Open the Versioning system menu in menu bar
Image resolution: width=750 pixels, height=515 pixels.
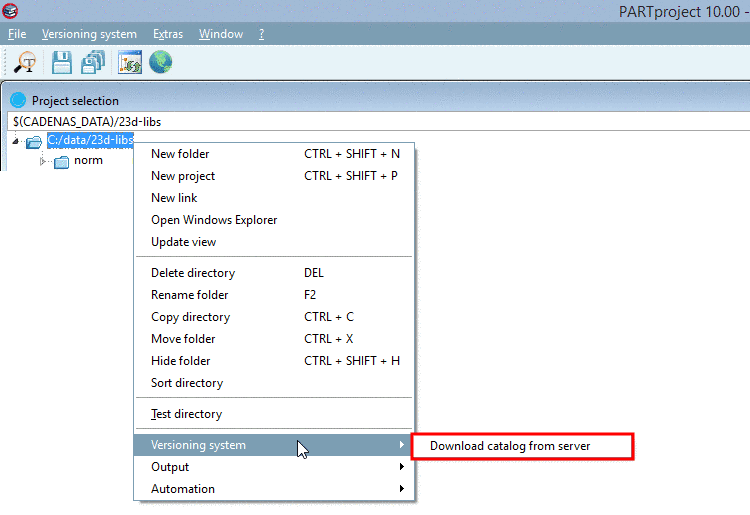89,34
